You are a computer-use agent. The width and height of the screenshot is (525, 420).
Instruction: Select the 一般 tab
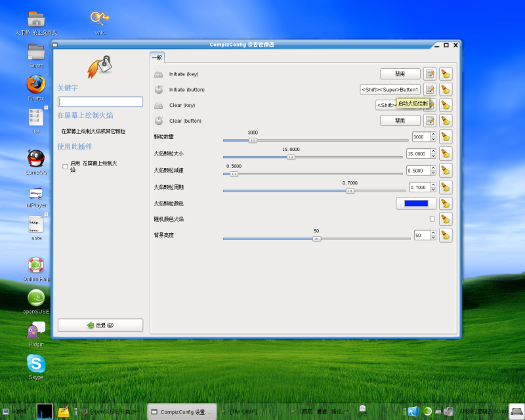(x=157, y=58)
